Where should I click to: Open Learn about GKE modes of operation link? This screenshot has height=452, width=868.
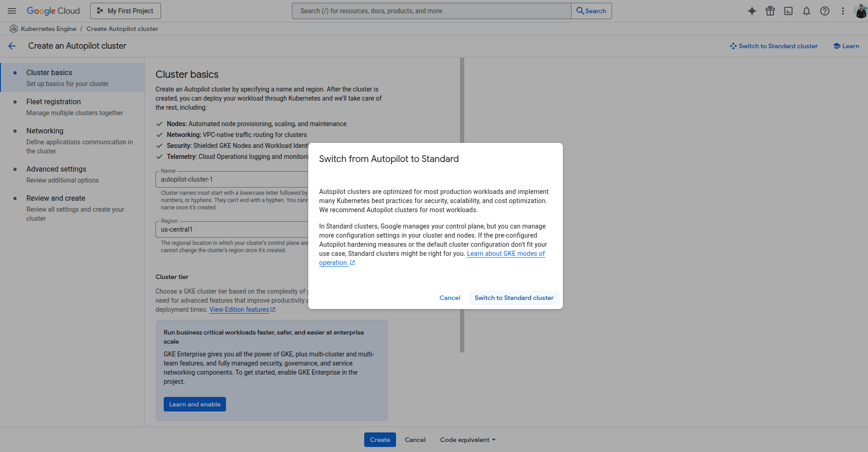[x=506, y=254]
